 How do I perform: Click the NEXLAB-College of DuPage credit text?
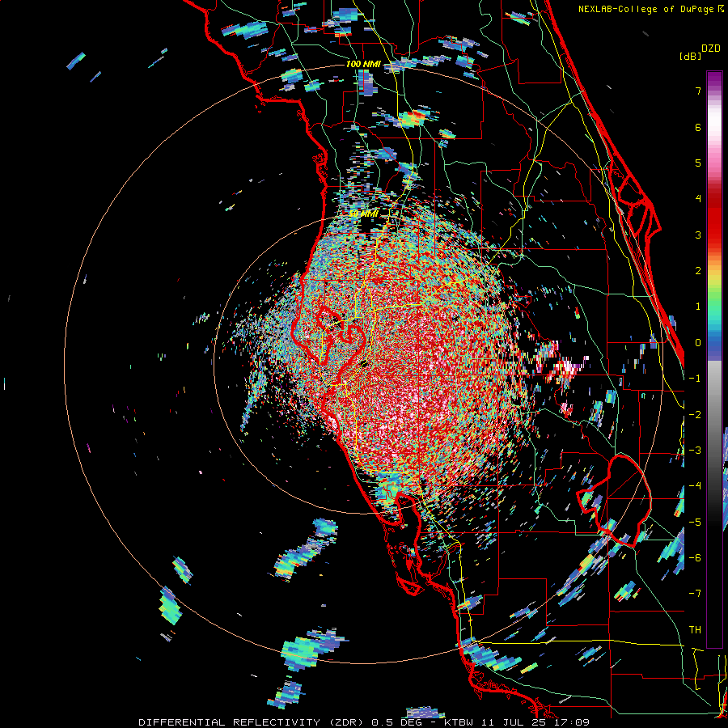tap(650, 9)
